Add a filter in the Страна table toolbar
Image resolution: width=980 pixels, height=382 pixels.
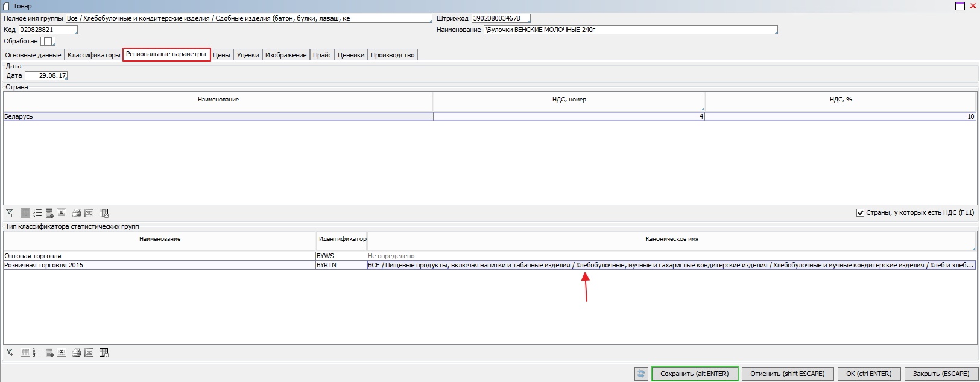click(10, 213)
